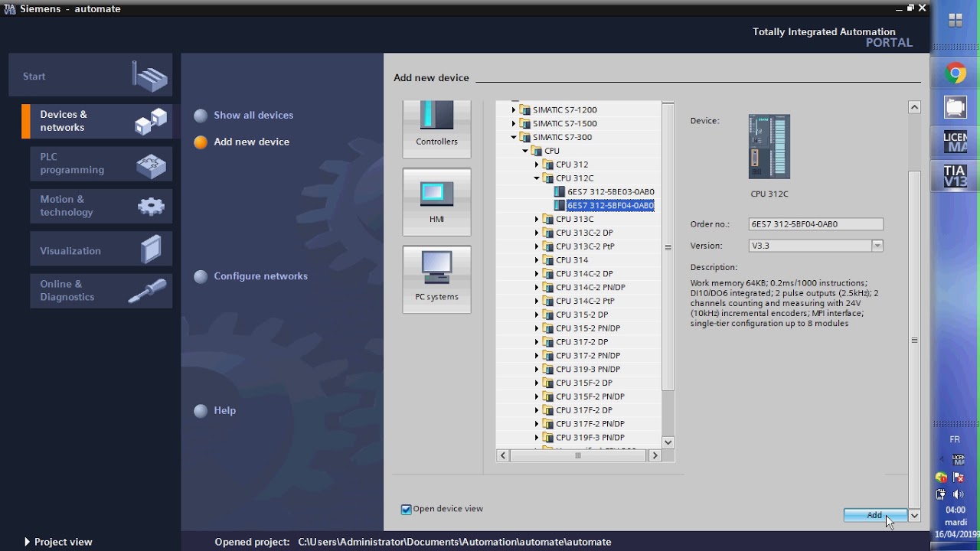Click the Add button
Viewport: 980px width, 551px height.
875,515
